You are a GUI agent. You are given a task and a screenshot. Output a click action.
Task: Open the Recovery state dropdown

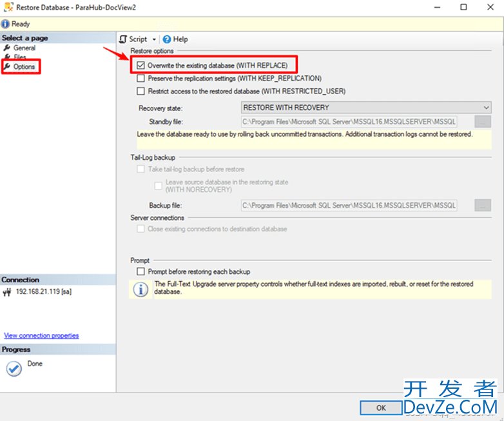[366, 108]
